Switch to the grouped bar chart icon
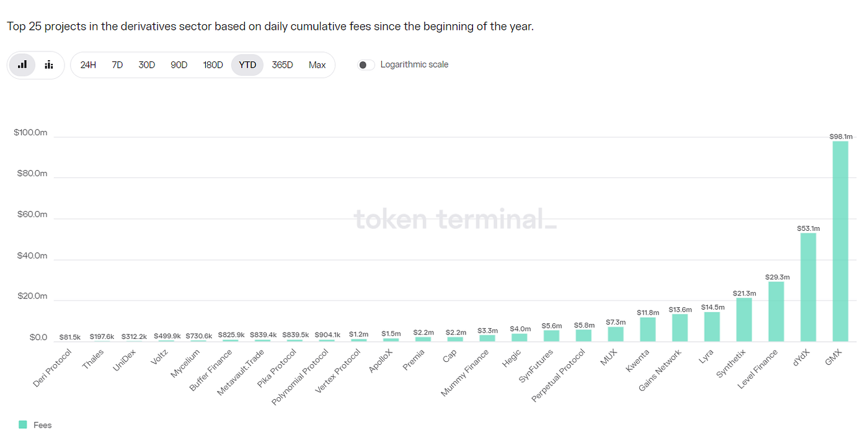868x440 pixels. pos(49,65)
